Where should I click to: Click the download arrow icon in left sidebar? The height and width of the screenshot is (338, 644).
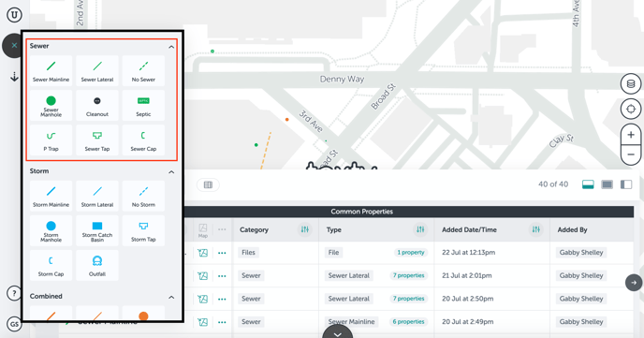[14, 77]
